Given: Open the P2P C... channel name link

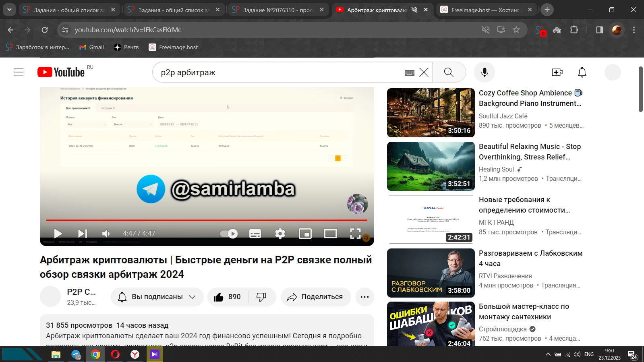Looking at the screenshot, I should [81, 292].
